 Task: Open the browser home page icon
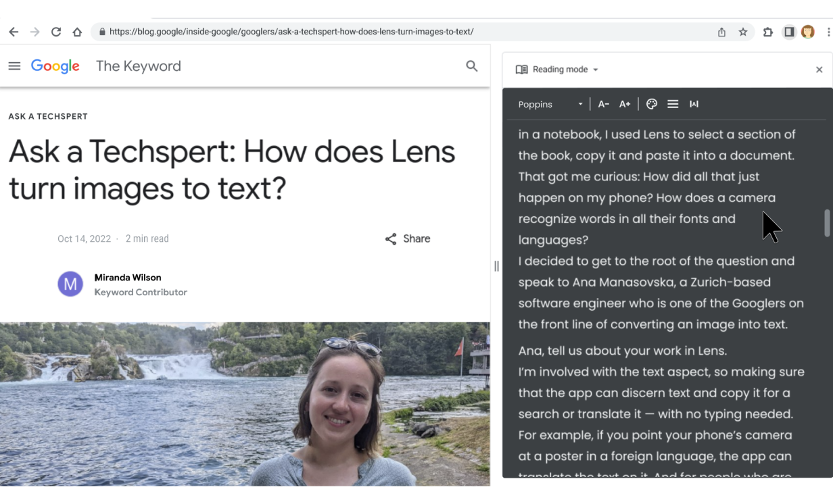77,32
